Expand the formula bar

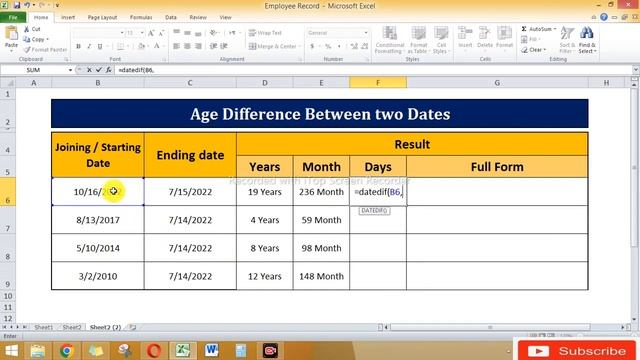coord(636,70)
